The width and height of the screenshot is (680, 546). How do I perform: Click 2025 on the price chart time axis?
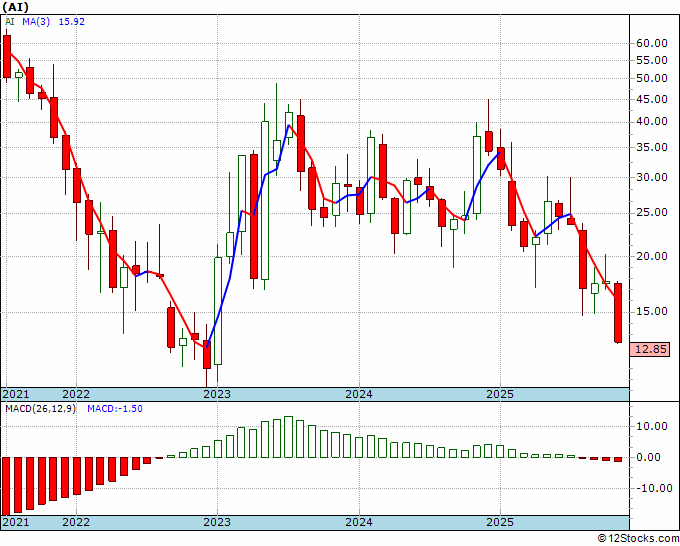(500, 394)
